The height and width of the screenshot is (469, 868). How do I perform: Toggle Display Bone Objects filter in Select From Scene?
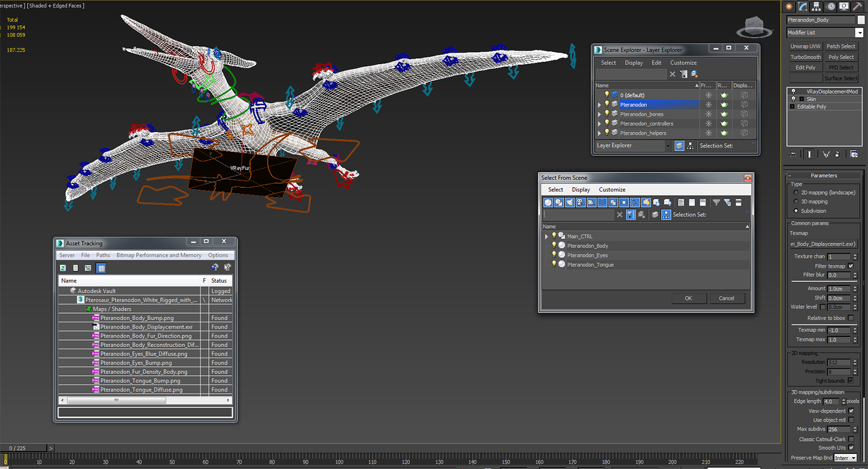tap(635, 202)
